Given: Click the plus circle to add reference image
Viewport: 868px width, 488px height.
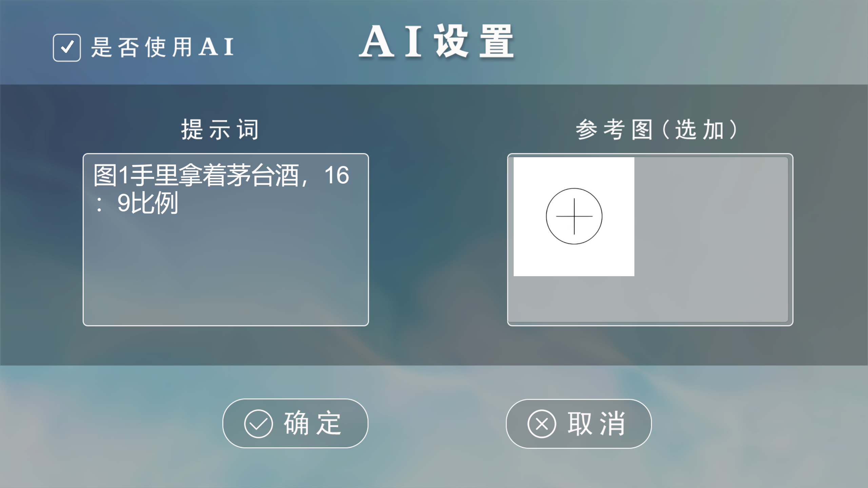Looking at the screenshot, I should tap(574, 216).
